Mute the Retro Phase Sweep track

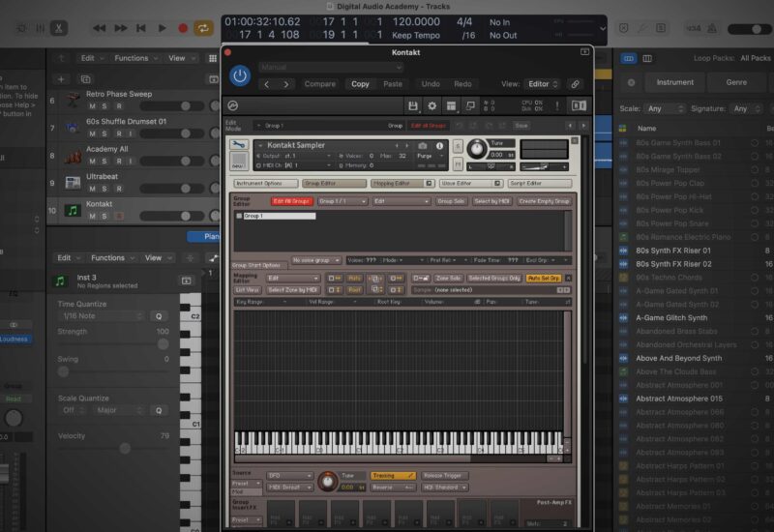pos(92,106)
